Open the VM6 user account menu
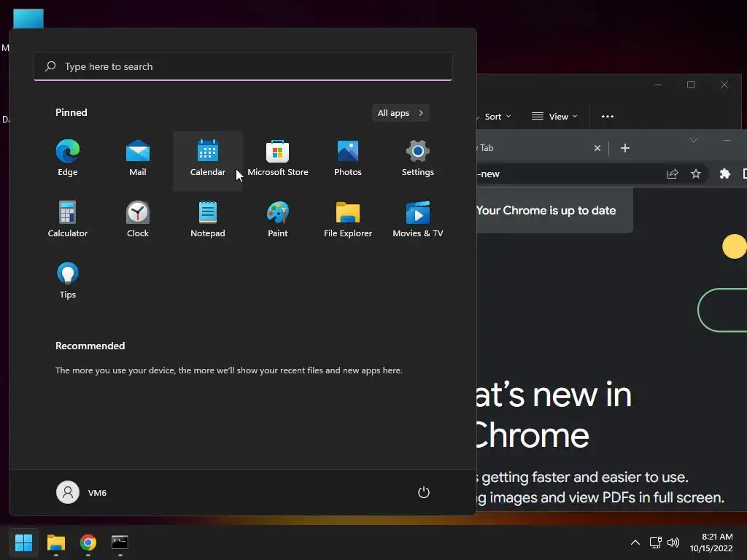Viewport: 747px width, 560px height. (x=82, y=492)
